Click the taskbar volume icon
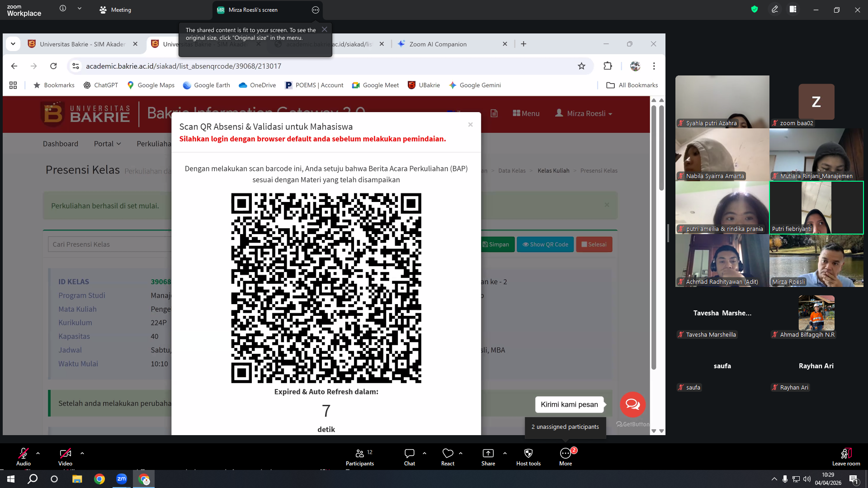The height and width of the screenshot is (488, 868). pyautogui.click(x=807, y=479)
